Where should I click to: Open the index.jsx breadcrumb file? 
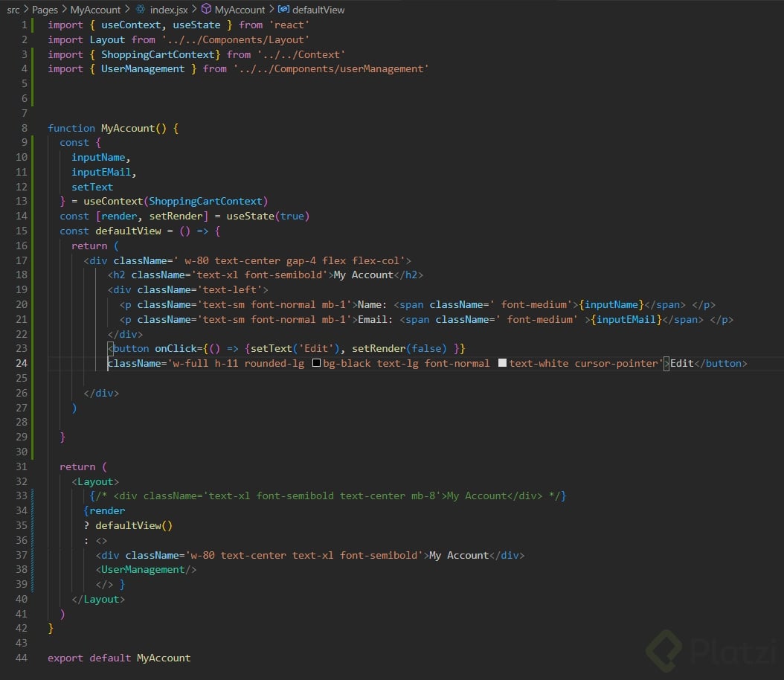[169, 10]
